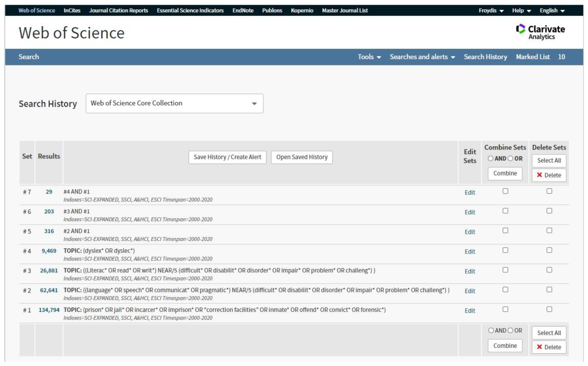588x366 pixels.
Task: Click the Open Saved History button
Action: coord(302,157)
